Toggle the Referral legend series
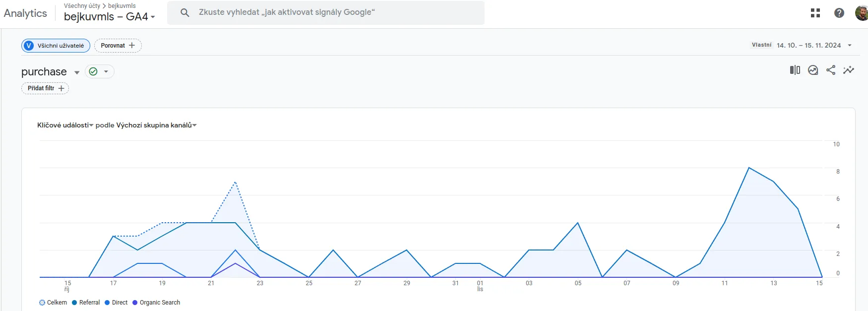Screen dimensions: 868x311 pyautogui.click(x=86, y=303)
